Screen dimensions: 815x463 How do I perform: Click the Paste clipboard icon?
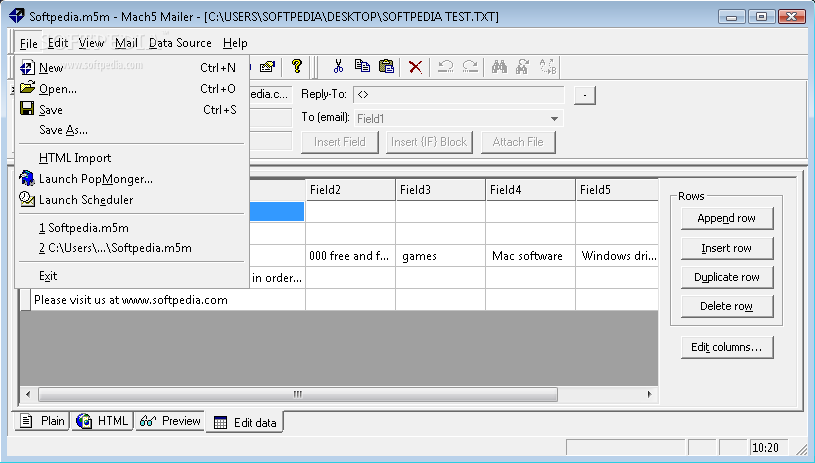tap(387, 67)
